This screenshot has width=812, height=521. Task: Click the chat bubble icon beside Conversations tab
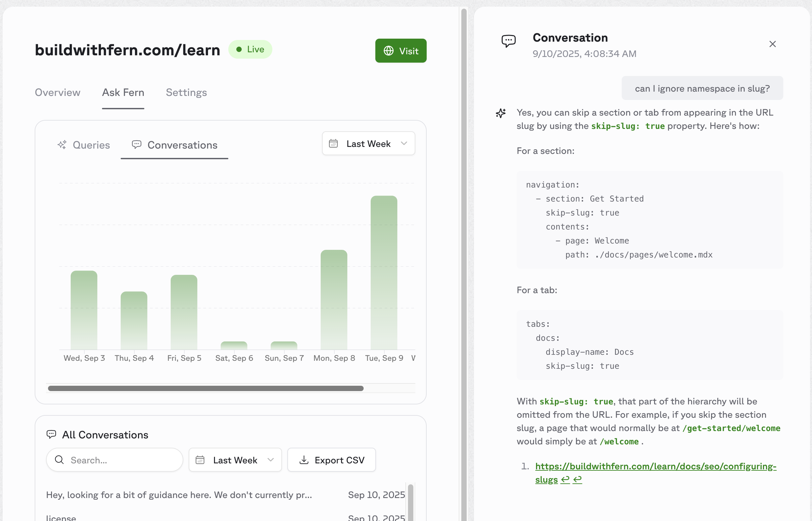pos(136,145)
